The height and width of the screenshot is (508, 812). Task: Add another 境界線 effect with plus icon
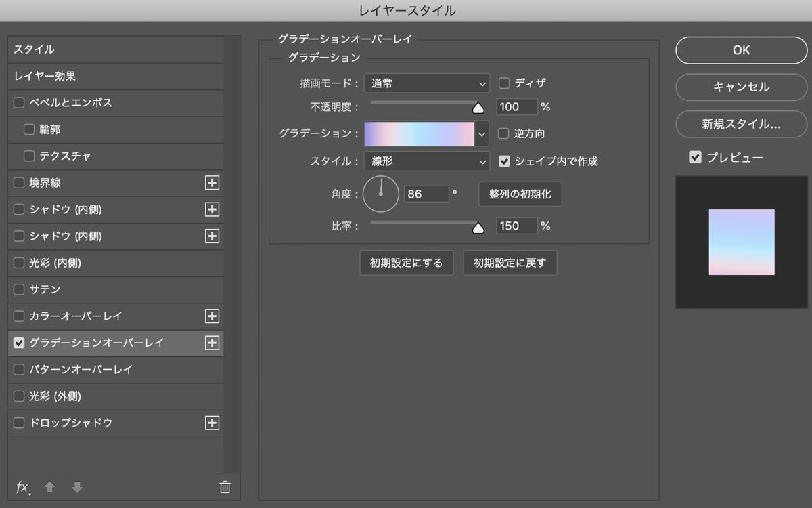click(212, 183)
